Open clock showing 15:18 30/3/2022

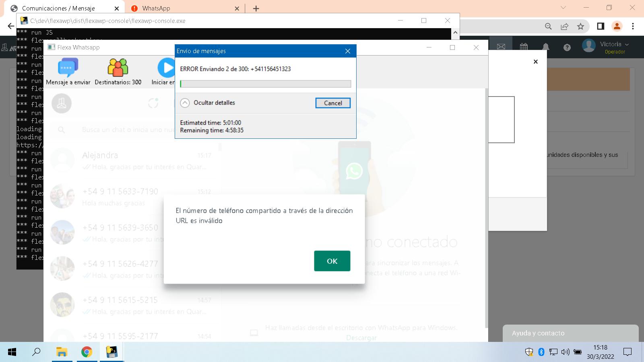coord(600,352)
